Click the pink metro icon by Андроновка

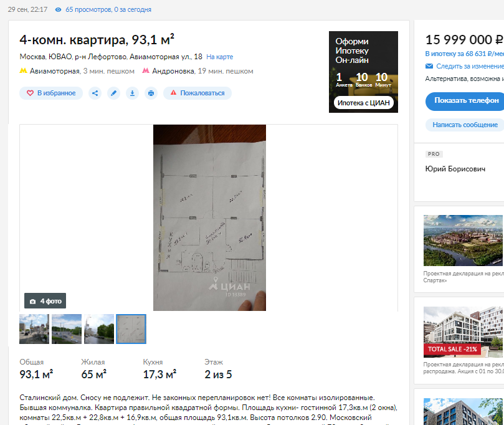point(146,70)
